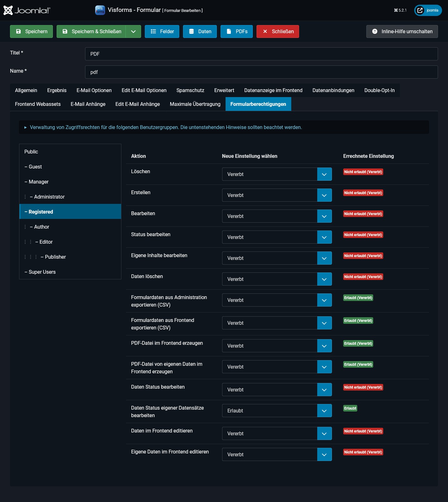Screen dimensions: 448x502
Task: Select the Publisher user group
Action: [55, 257]
